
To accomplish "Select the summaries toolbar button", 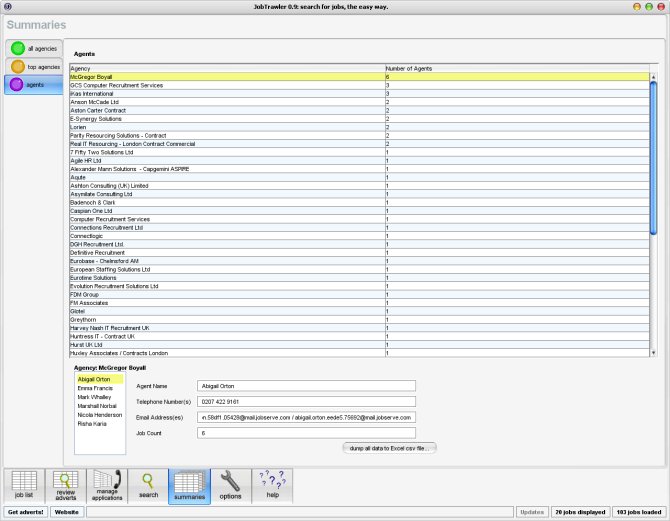I will pos(189,484).
